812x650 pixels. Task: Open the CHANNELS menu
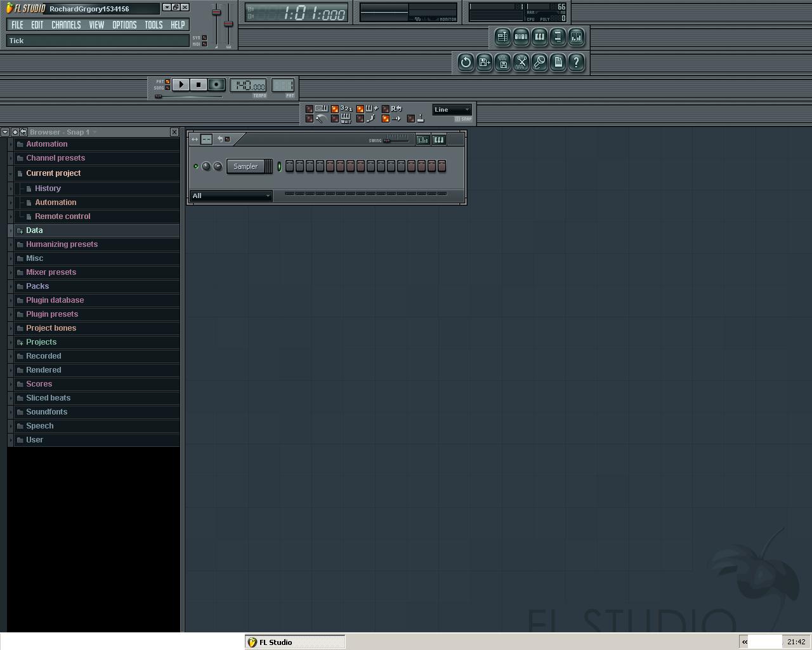point(66,25)
